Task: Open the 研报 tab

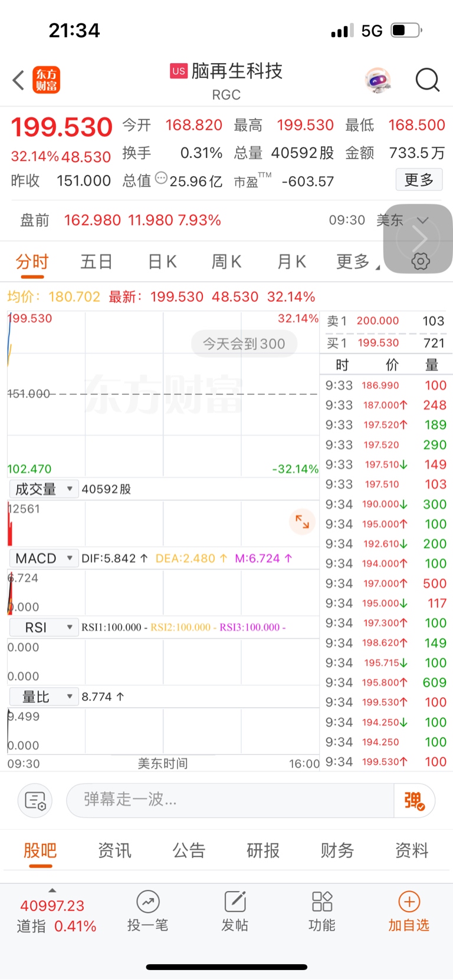Action: (x=263, y=850)
